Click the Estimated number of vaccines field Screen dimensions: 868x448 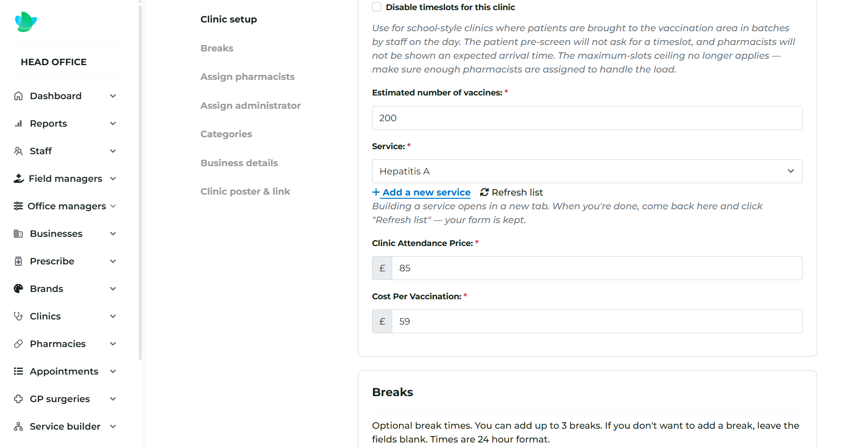(x=587, y=118)
